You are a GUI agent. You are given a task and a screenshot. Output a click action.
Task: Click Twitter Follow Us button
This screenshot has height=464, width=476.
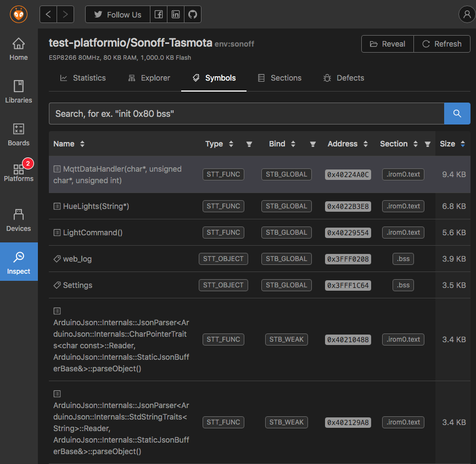pos(118,14)
